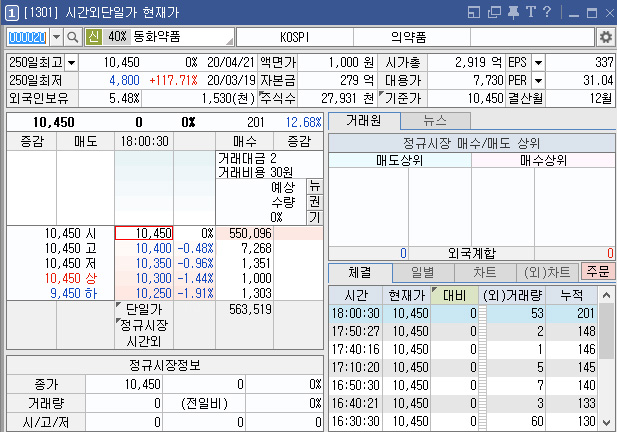This screenshot has height=432, width=617.
Task: Click the 기준가 label cell
Action: coord(403,98)
